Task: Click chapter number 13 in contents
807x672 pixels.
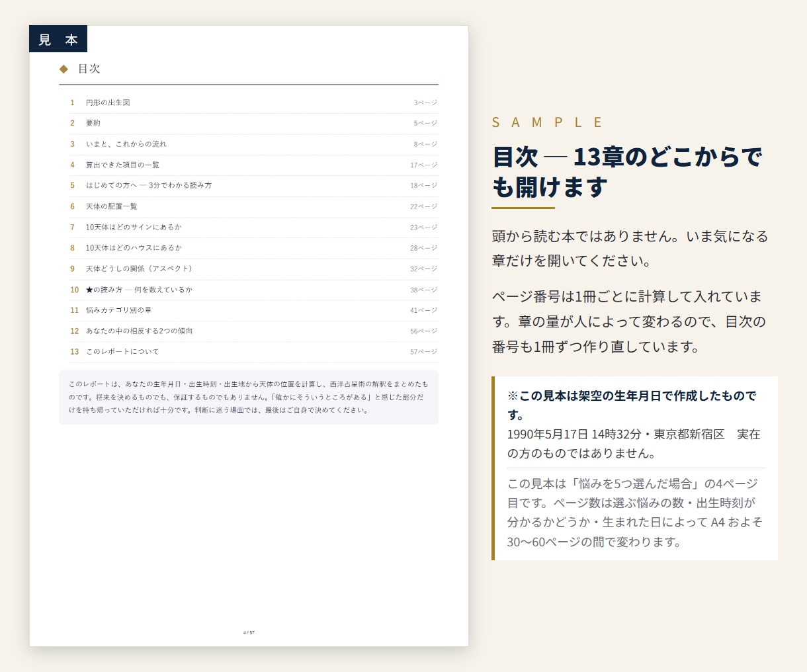Action: [x=75, y=352]
